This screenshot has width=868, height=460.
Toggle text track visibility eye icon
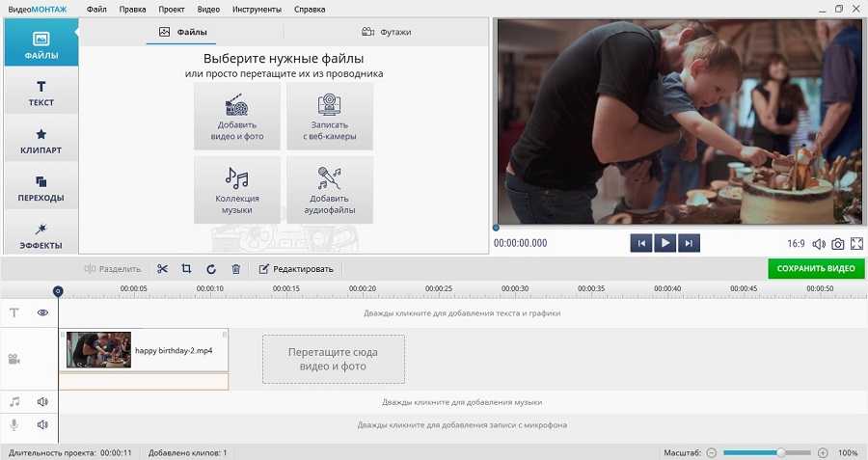(x=42, y=312)
